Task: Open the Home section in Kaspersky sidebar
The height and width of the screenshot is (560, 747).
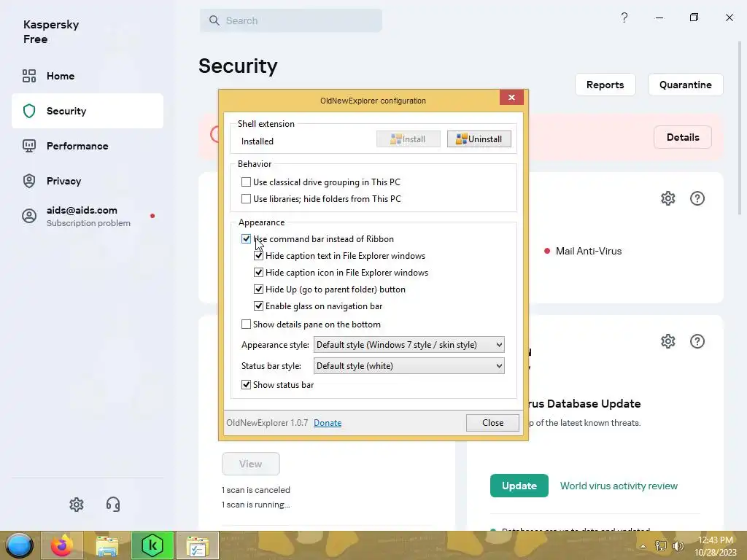Action: pos(88,76)
